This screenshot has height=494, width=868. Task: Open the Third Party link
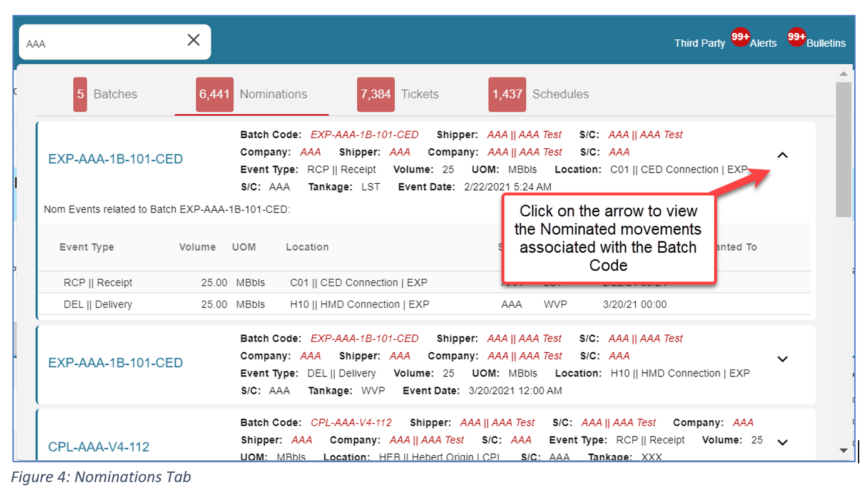pos(699,43)
